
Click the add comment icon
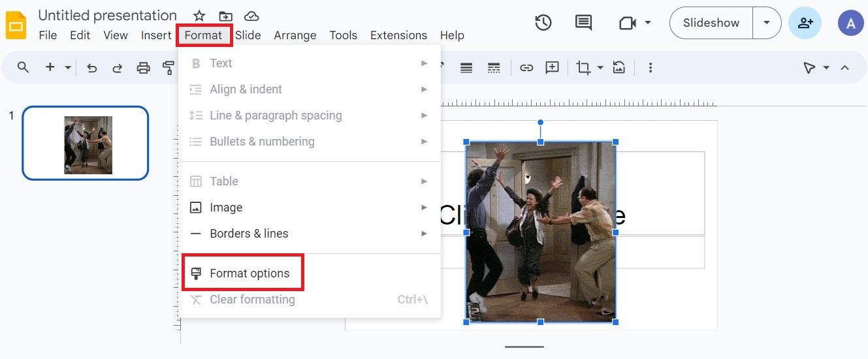pyautogui.click(x=553, y=67)
